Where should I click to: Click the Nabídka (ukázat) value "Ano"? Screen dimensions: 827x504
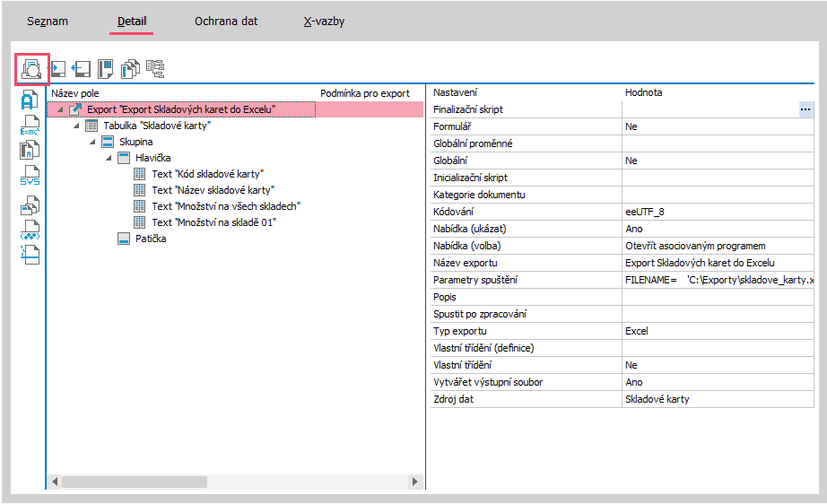(718, 229)
